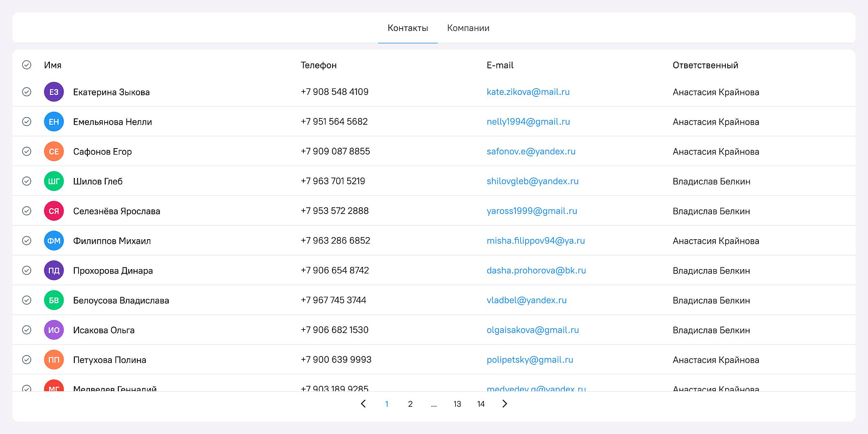This screenshot has height=434, width=868.
Task: Switch to the Компании tab
Action: click(468, 28)
